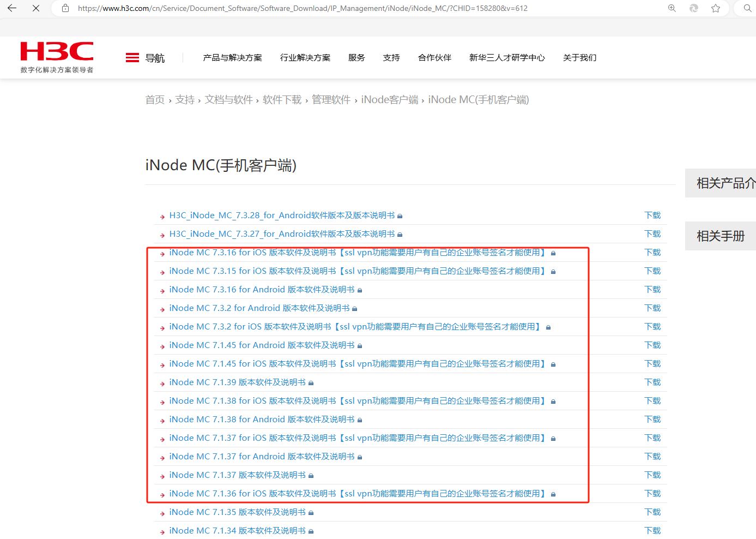The height and width of the screenshot is (539, 756).
Task: Go back with the browser back arrow
Action: [12, 8]
